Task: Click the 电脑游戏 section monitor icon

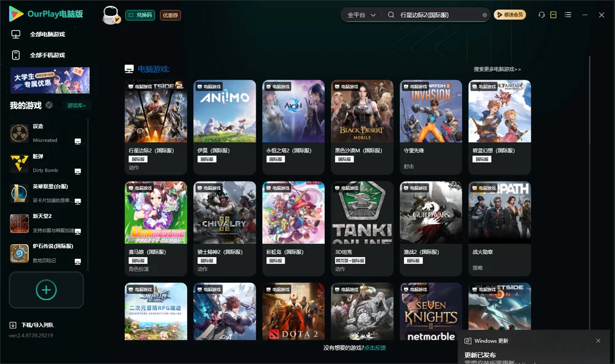Action: tap(129, 69)
